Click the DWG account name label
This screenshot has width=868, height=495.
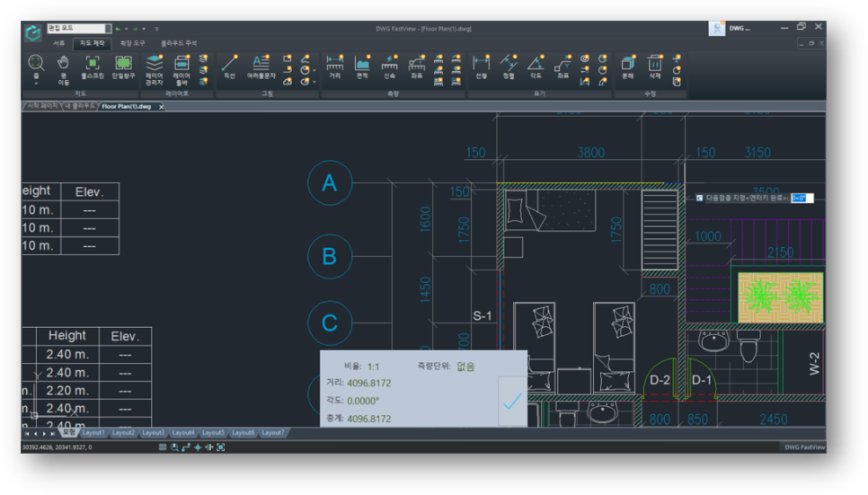[x=740, y=28]
